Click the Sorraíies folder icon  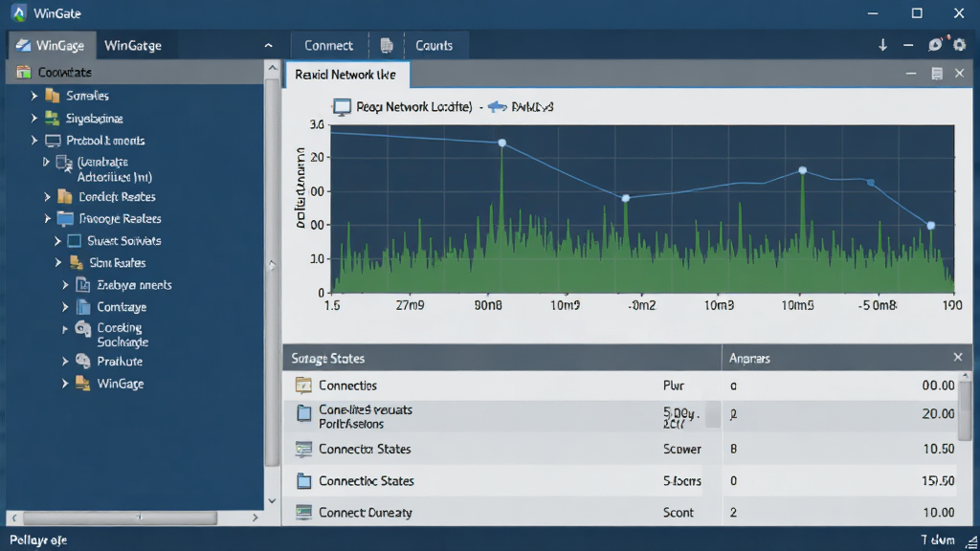(53, 96)
